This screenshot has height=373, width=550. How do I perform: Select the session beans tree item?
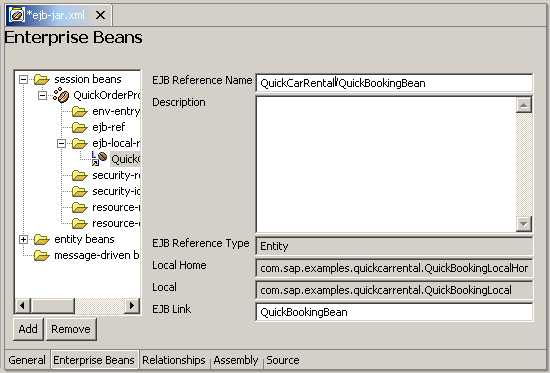click(88, 79)
